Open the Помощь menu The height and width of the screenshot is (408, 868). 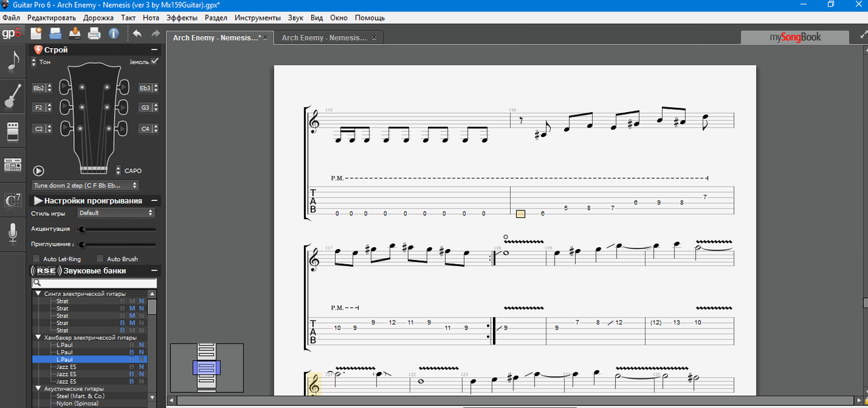point(370,18)
